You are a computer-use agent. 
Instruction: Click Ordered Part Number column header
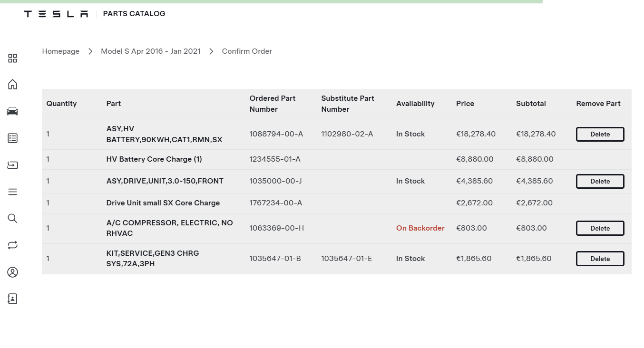click(273, 104)
